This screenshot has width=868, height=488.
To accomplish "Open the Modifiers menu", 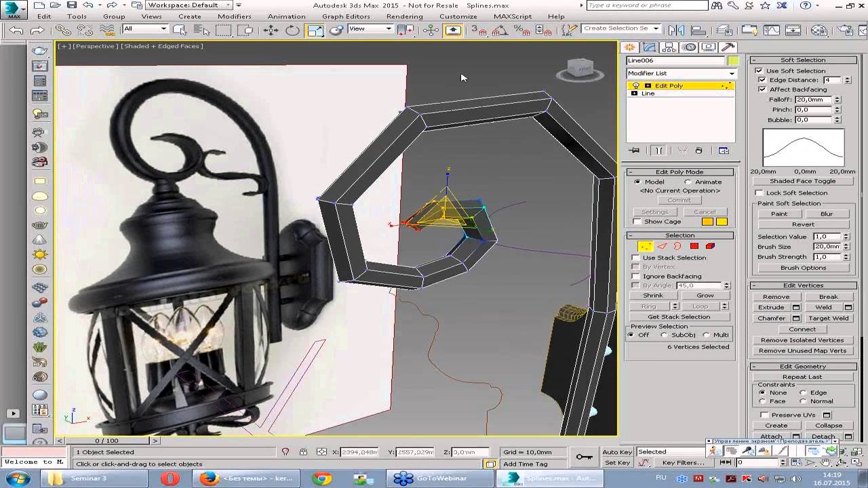I will click(234, 16).
